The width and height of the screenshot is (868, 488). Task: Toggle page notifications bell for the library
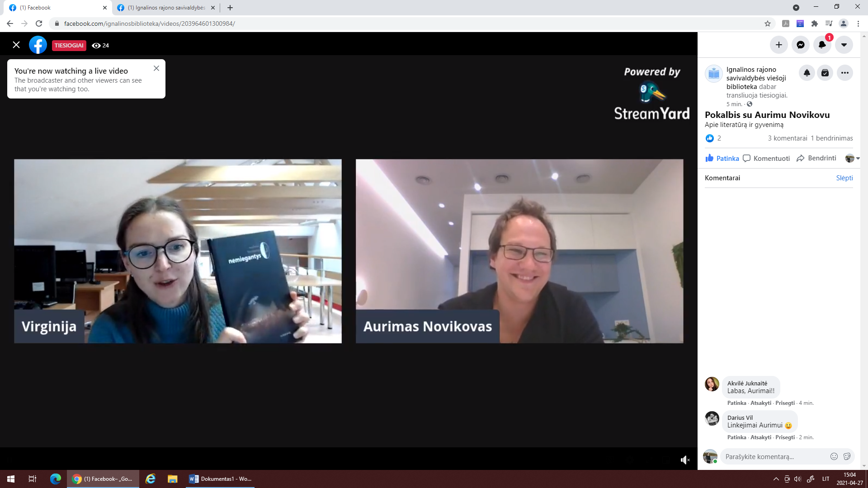tap(807, 73)
